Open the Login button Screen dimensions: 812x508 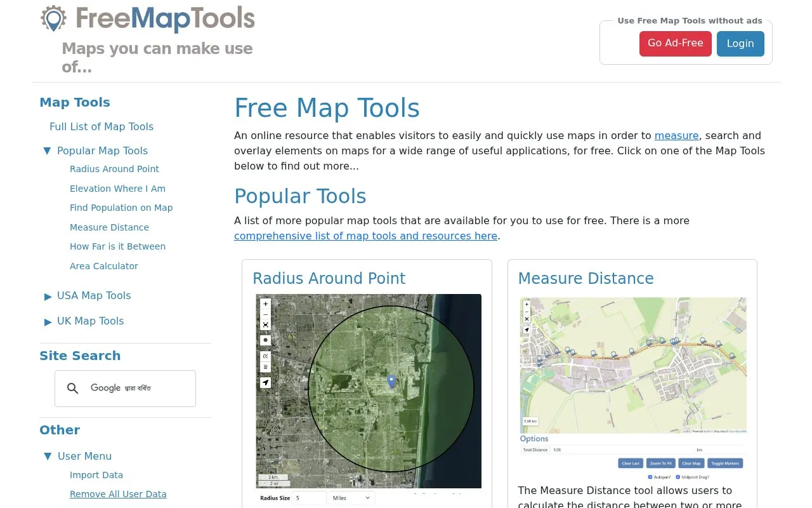740,44
